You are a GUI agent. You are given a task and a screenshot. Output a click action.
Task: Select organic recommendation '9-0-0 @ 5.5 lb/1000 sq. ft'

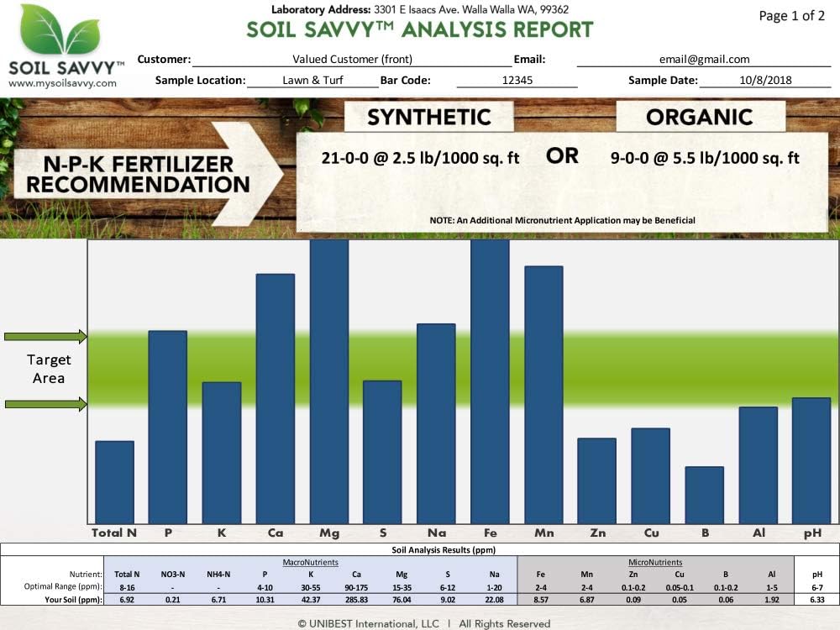point(705,158)
